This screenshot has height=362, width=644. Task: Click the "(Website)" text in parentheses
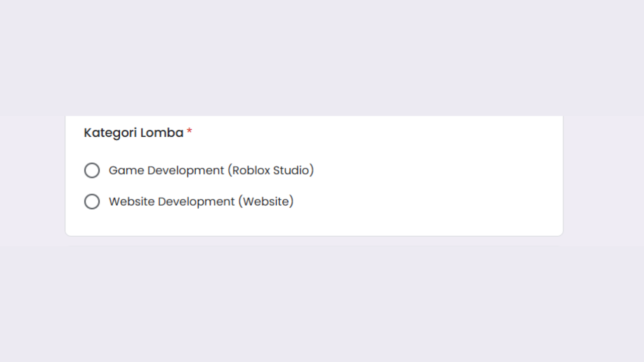(x=266, y=202)
